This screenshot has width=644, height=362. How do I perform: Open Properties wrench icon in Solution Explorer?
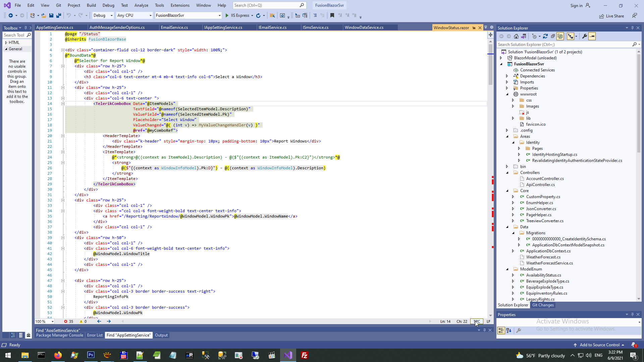tap(585, 36)
